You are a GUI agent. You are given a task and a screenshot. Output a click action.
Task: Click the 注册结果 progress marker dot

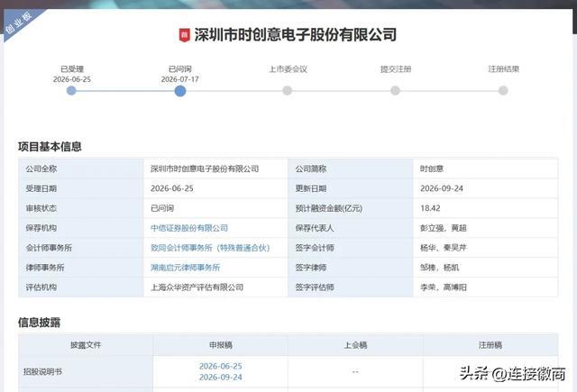pos(503,90)
